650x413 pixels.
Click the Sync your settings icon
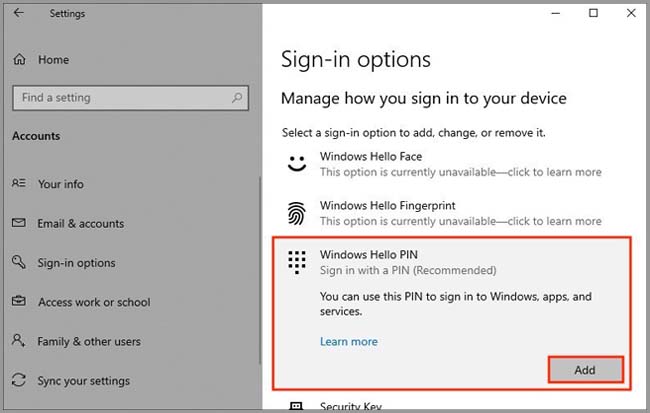pyautogui.click(x=19, y=380)
